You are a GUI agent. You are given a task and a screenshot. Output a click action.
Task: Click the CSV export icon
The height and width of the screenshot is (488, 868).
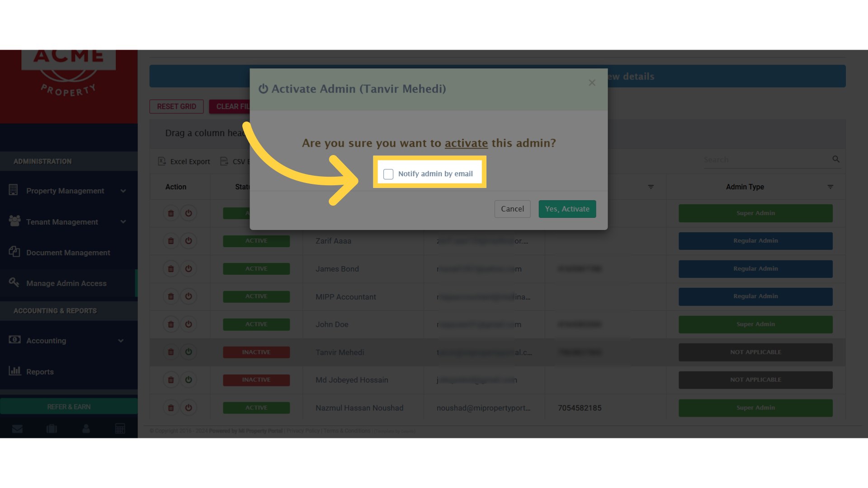pos(224,161)
